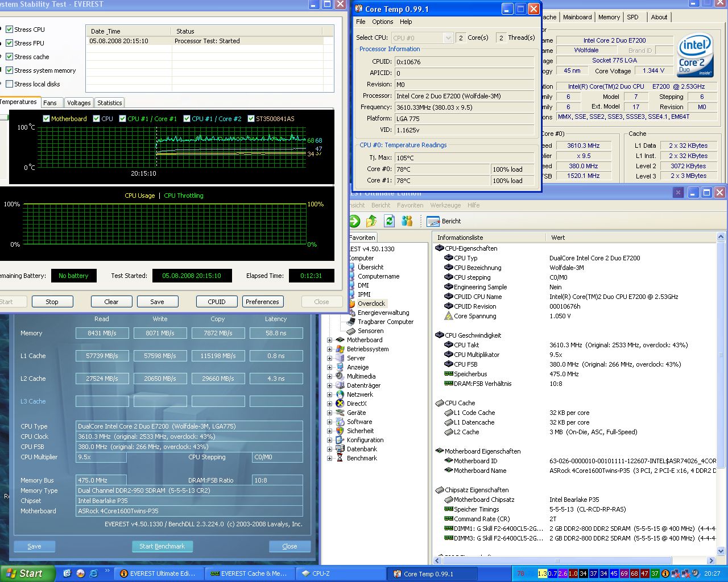The height and width of the screenshot is (582, 728).
Task: Click the Clear button in stability test
Action: pyautogui.click(x=111, y=302)
